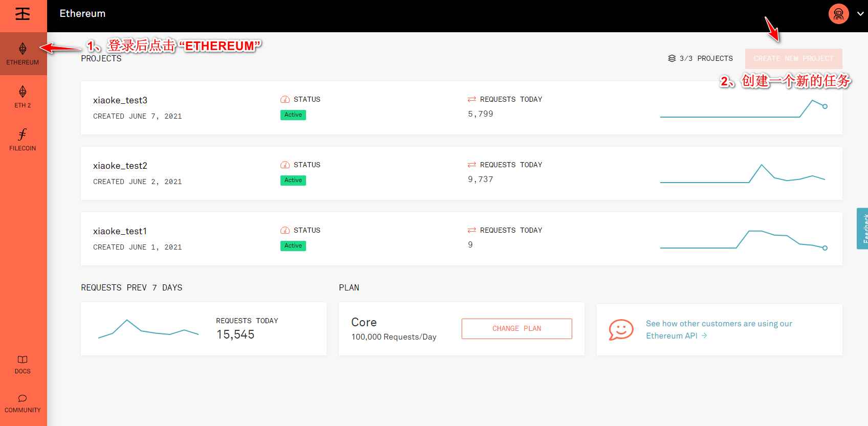
Task: Click the xiaoke_test3 requests sparkline chart
Action: pyautogui.click(x=743, y=108)
